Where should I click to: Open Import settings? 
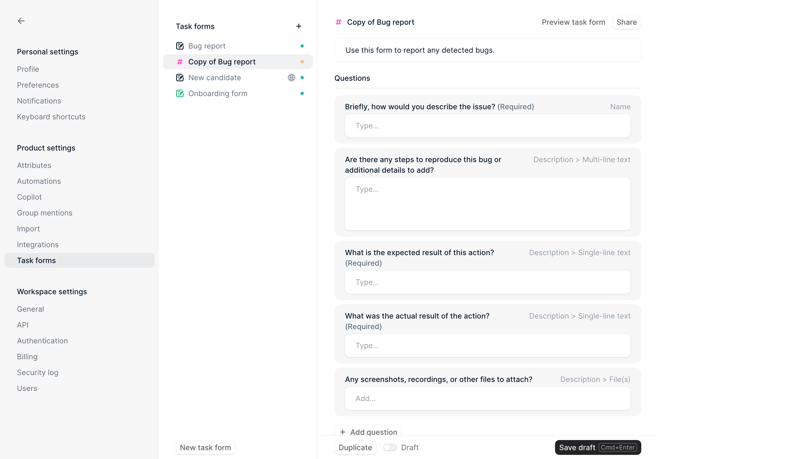coord(28,228)
